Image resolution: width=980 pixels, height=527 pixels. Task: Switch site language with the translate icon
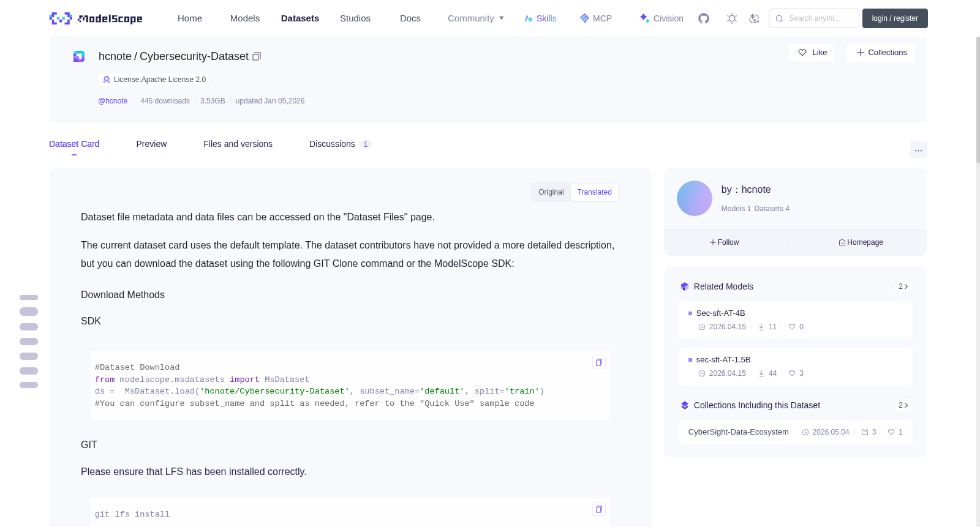pyautogui.click(x=754, y=18)
